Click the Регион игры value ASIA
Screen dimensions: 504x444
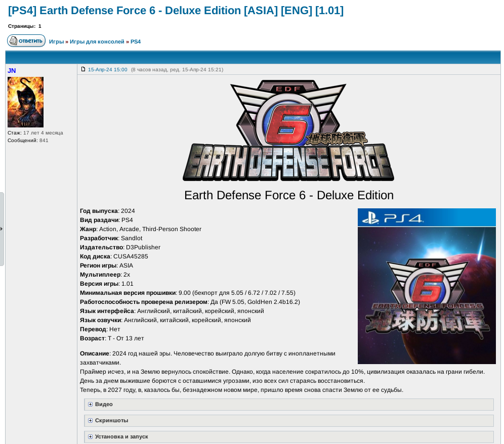pos(126,265)
